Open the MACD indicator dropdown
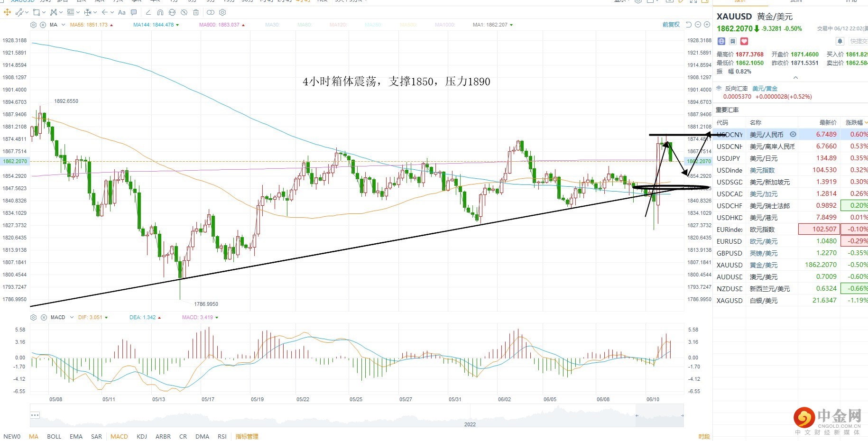 tap(72, 317)
